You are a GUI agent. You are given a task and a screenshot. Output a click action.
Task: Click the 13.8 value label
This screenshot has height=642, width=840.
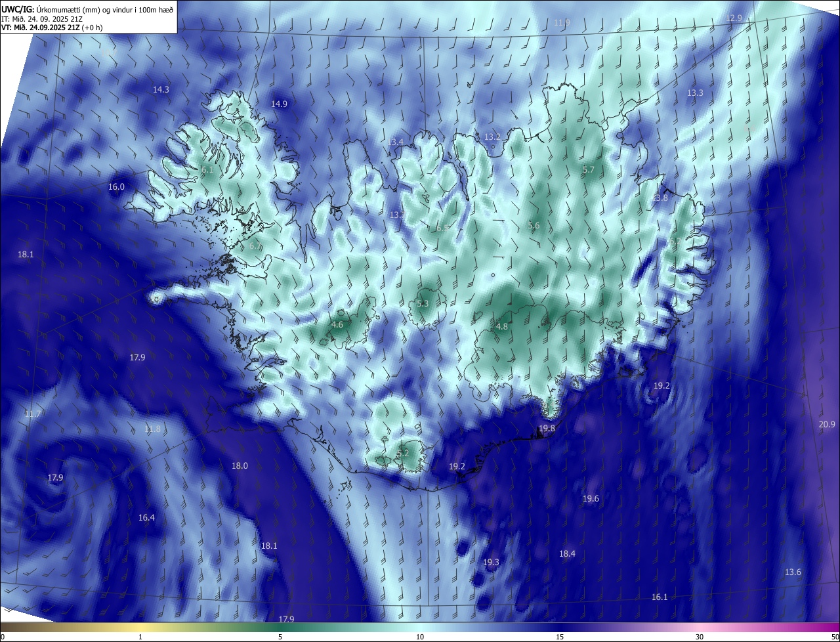click(660, 198)
